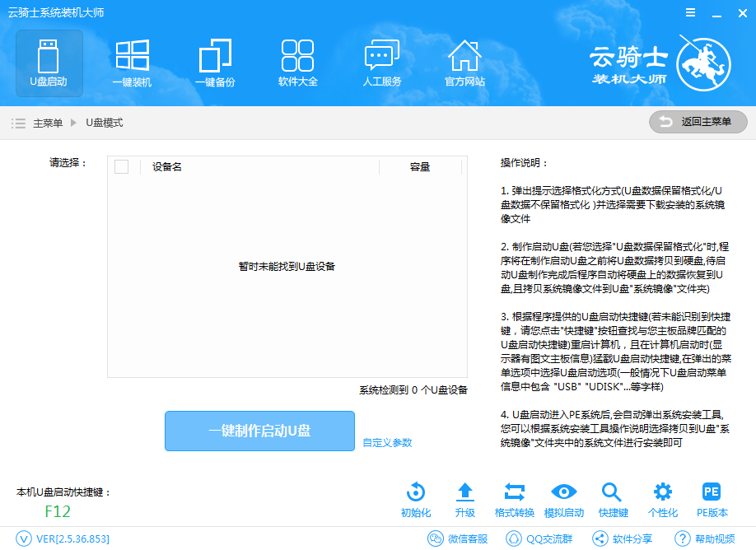Click the 升级 upgrade arrow icon
Viewport: 756px width, 550px height.
[464, 492]
